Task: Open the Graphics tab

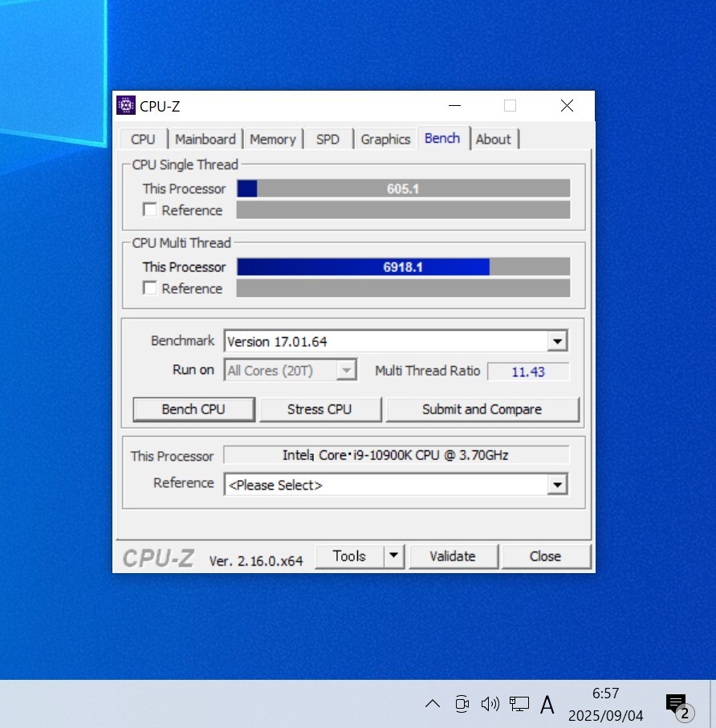Action: pos(385,140)
